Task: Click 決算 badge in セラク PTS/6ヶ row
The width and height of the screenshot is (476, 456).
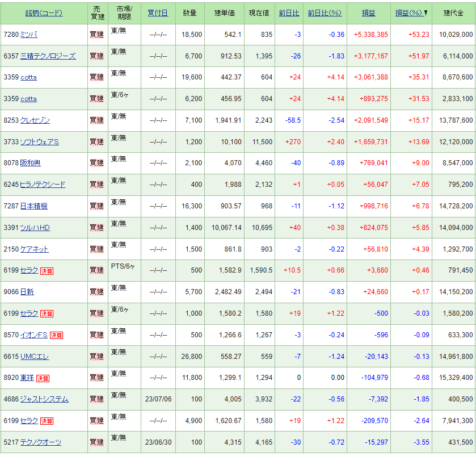Action: click(47, 271)
